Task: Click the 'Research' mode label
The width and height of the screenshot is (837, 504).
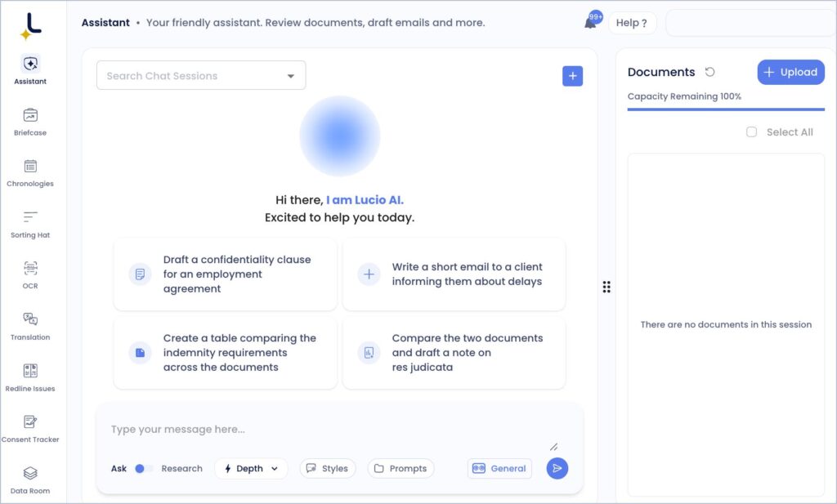Action: coord(182,468)
